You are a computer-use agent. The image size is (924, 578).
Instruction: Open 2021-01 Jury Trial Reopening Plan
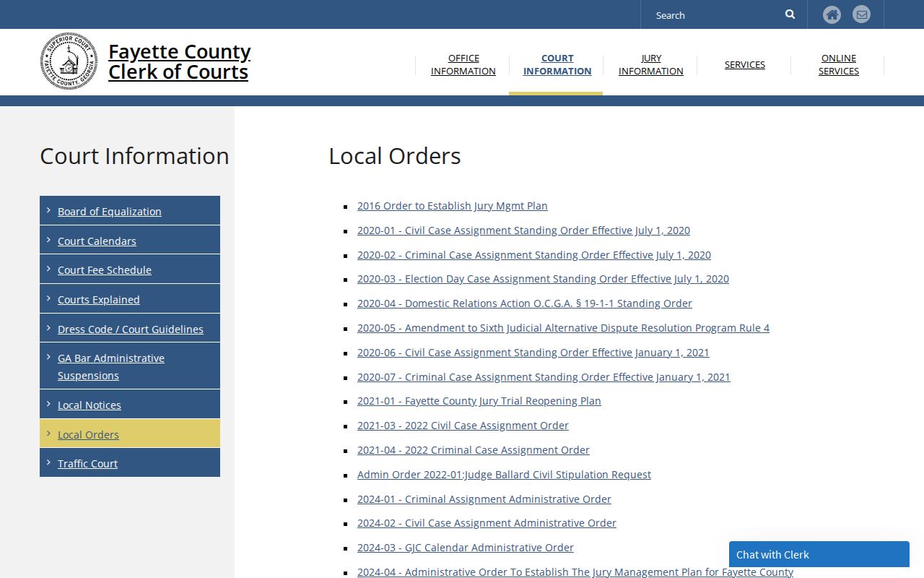[x=479, y=401]
